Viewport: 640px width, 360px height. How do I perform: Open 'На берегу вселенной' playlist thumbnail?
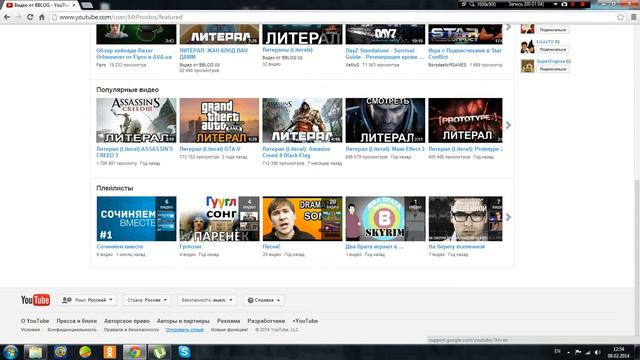pyautogui.click(x=465, y=219)
